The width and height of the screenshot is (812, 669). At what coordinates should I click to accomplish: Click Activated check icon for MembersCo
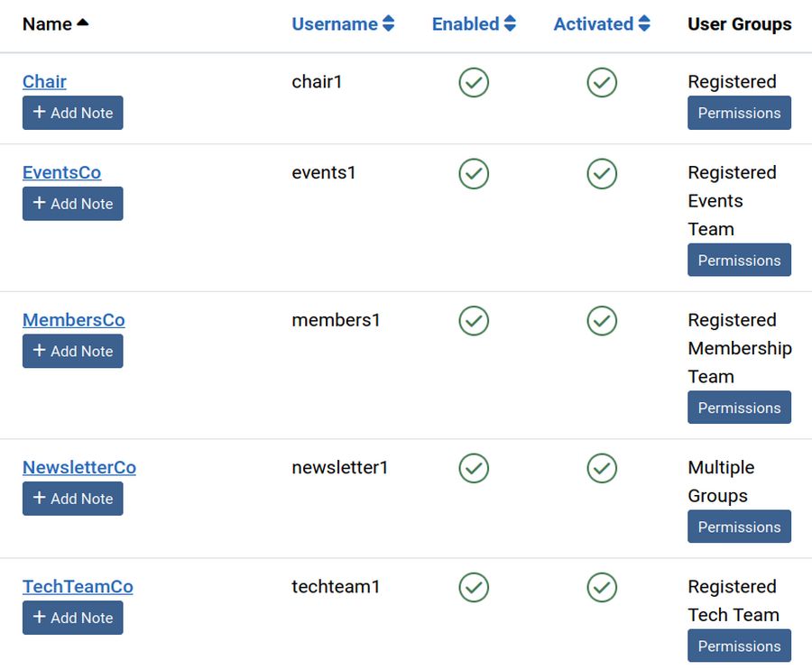click(x=602, y=321)
